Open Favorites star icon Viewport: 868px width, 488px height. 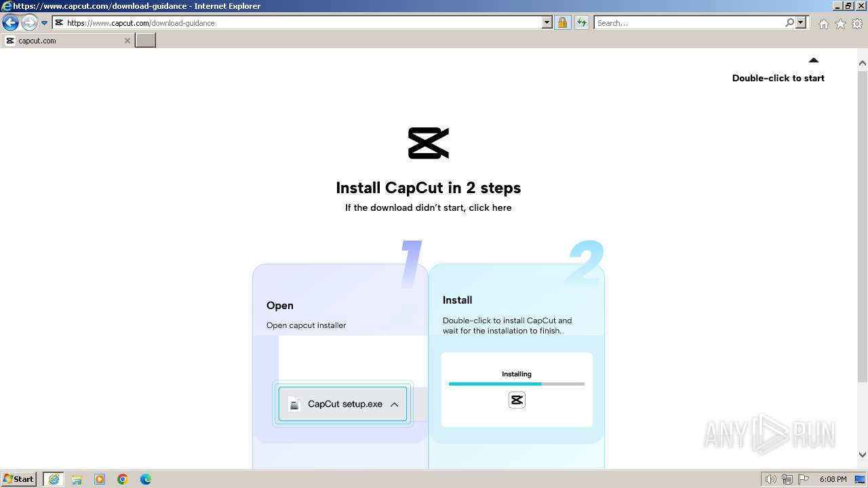[840, 24]
